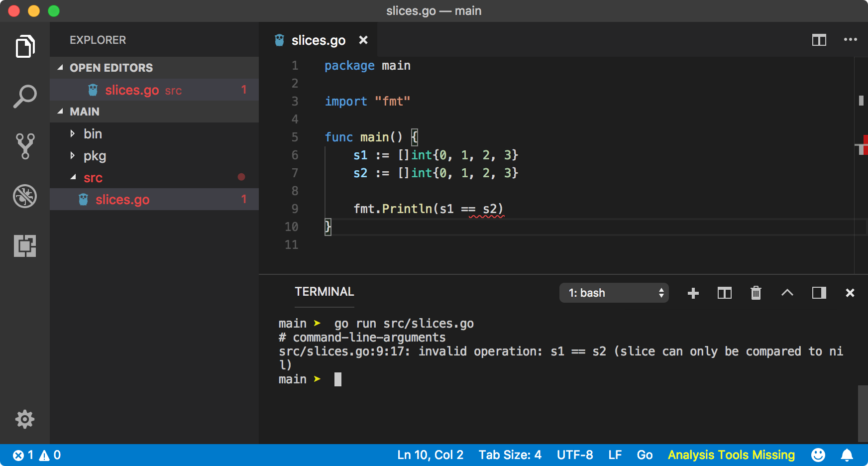The image size is (868, 466).
Task: Open a new terminal with the plus icon
Action: coord(693,293)
